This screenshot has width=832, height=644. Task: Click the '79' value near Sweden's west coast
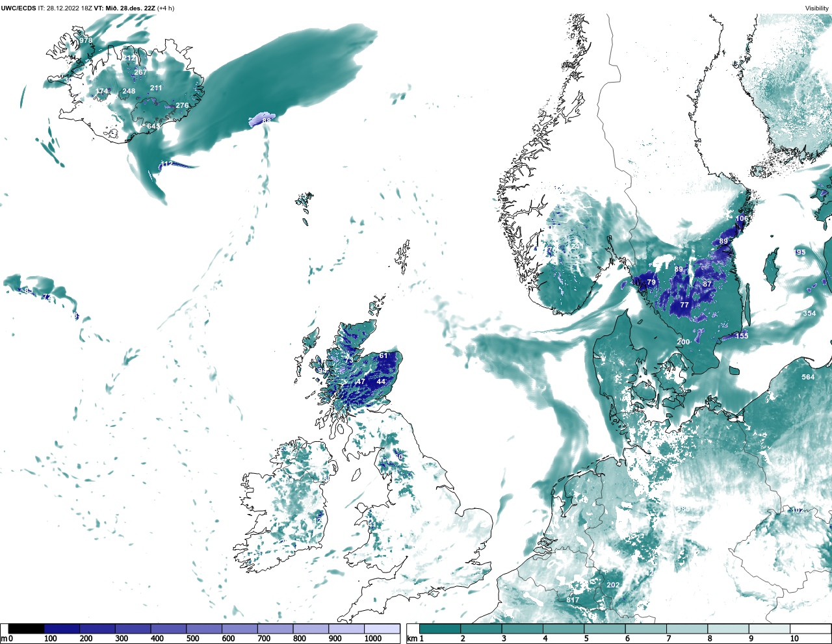point(651,282)
